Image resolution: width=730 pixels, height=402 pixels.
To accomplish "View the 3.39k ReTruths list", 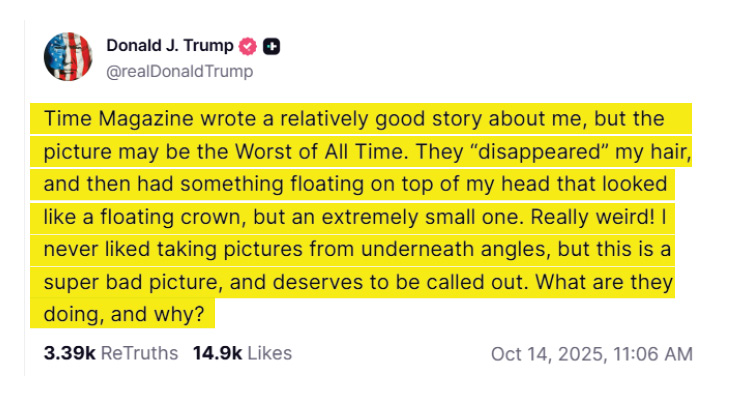I will pyautogui.click(x=110, y=353).
